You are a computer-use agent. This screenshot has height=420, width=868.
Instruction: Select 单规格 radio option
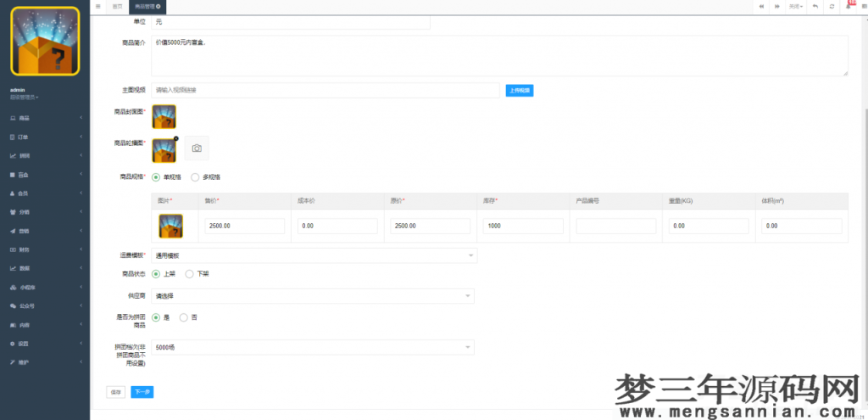[156, 177]
